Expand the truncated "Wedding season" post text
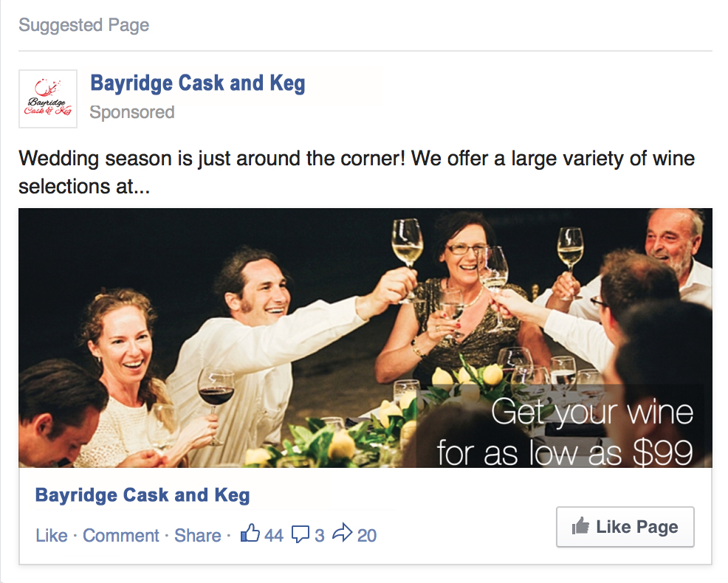Viewport: 728px width, 583px height. 356,173
